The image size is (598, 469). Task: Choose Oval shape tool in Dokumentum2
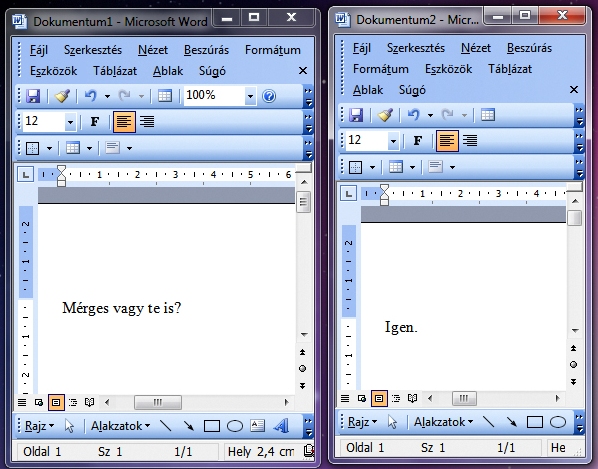(x=558, y=422)
